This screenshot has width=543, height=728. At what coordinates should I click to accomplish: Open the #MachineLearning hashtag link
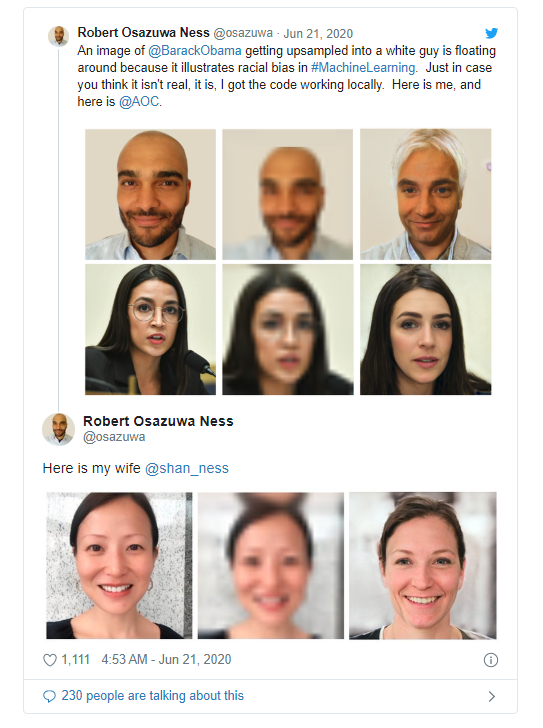coord(363,68)
